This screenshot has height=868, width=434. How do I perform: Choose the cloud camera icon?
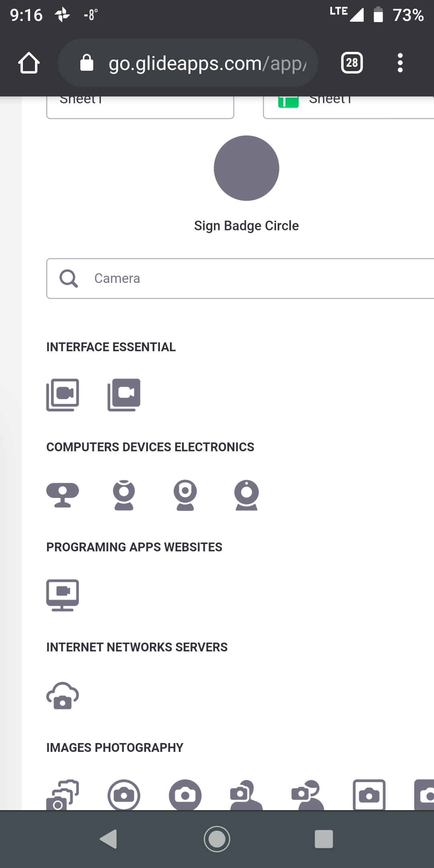[63, 696]
